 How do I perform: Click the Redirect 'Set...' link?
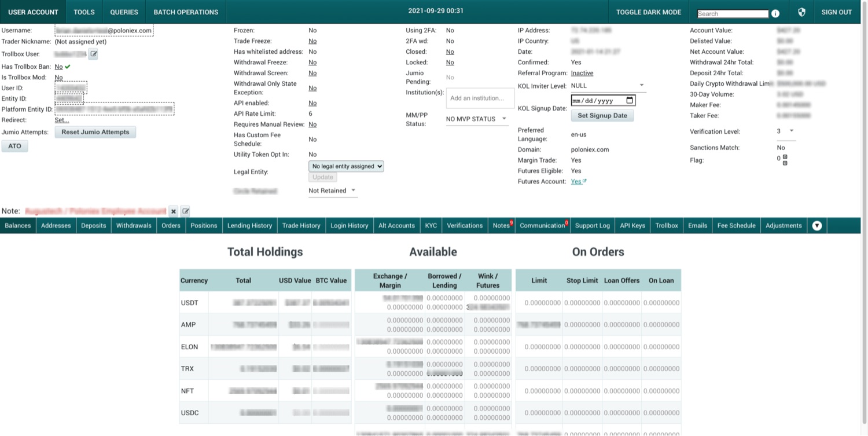pos(62,120)
